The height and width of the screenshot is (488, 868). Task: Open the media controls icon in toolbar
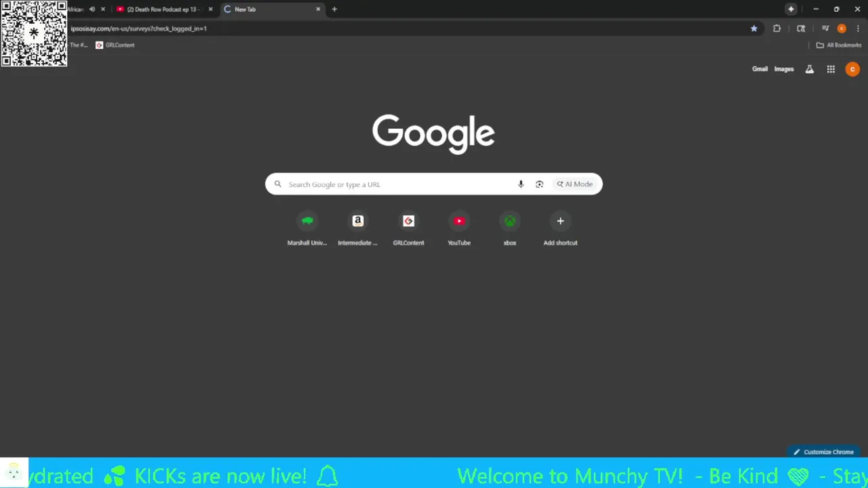[x=825, y=28]
